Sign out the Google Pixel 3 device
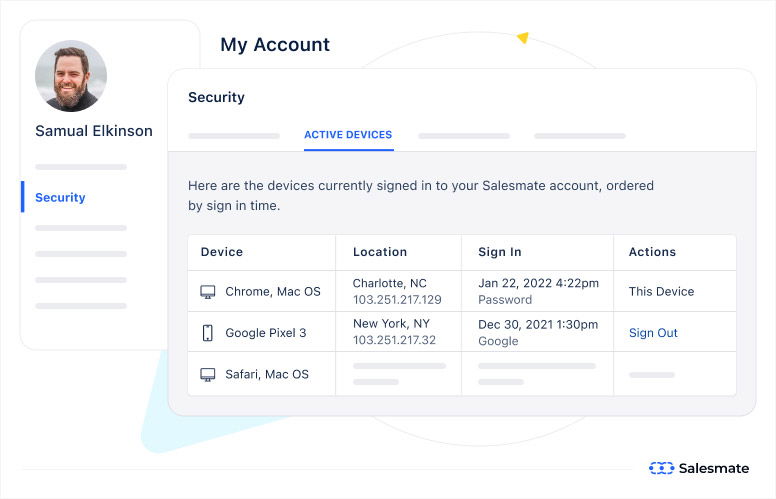The height and width of the screenshot is (499, 776). coord(653,333)
